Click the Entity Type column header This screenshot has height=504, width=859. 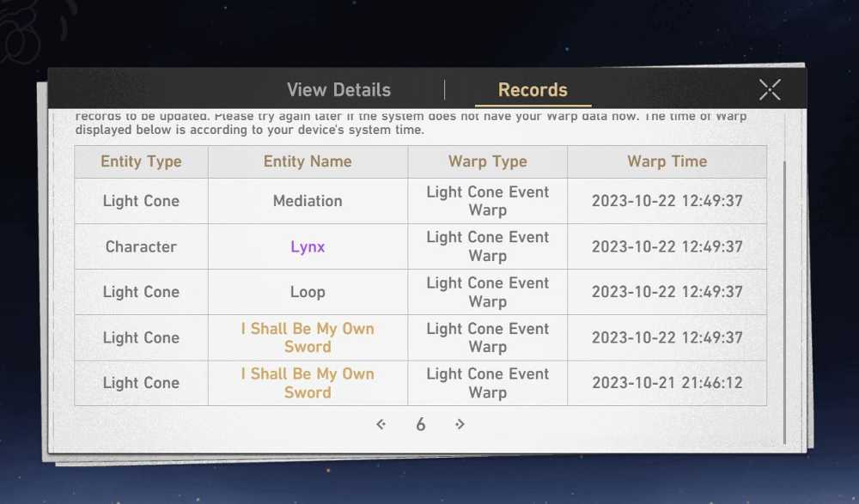point(142,161)
